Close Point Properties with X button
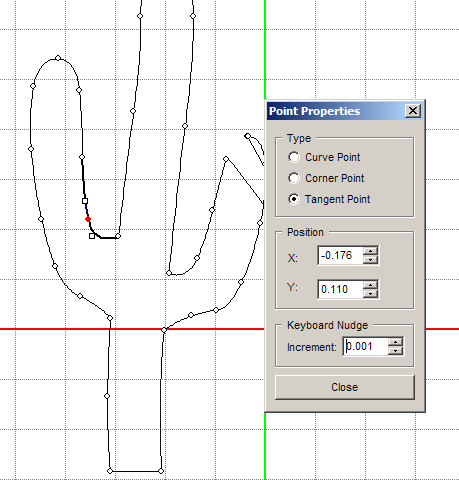 point(413,111)
